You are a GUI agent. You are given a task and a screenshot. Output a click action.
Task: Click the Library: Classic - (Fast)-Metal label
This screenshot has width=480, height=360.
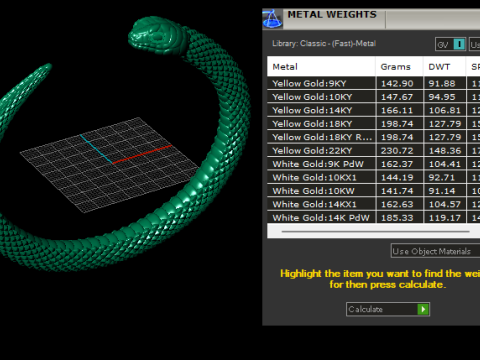324,43
